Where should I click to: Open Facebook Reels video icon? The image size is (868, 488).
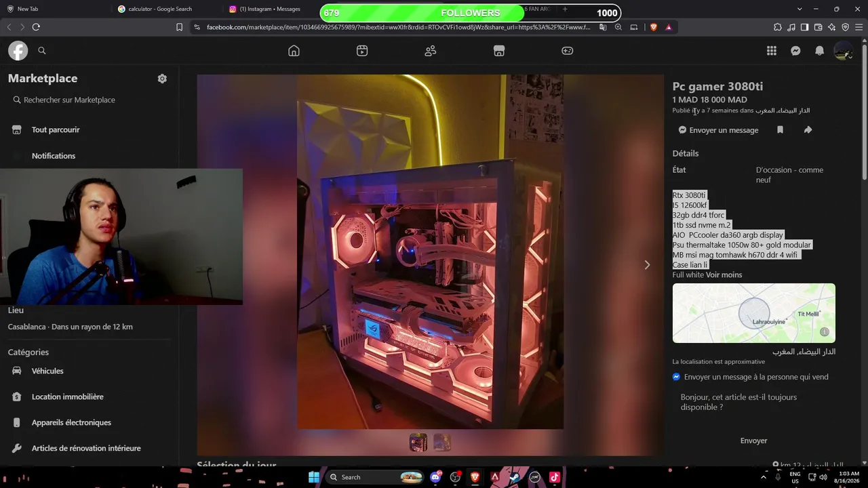pos(362,51)
